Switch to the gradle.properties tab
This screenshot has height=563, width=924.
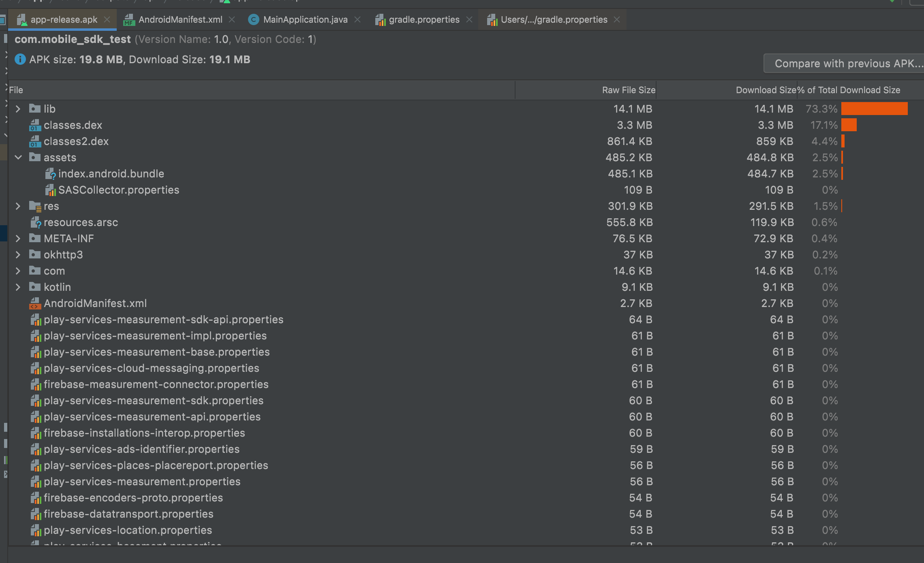[423, 19]
